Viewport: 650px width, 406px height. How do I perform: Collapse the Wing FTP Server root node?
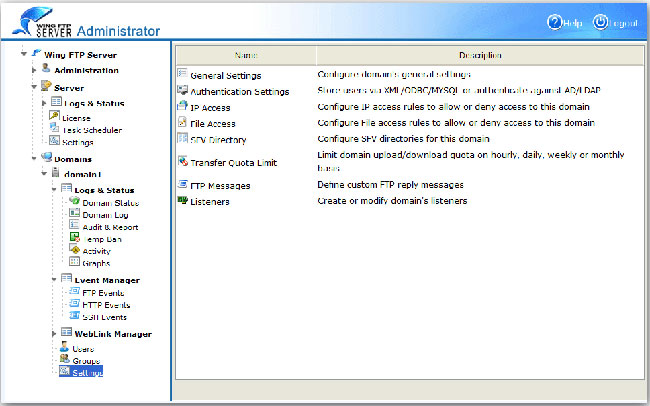[24, 54]
